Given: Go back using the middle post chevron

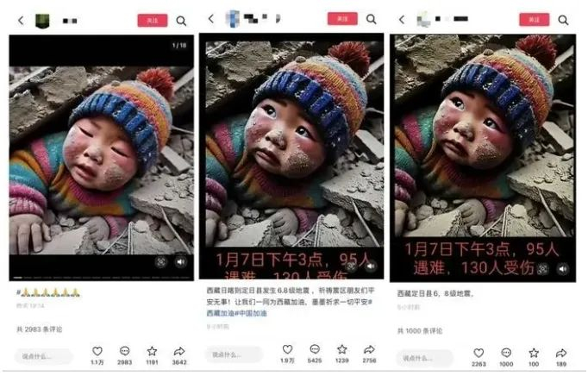Looking at the screenshot, I should 211,19.
